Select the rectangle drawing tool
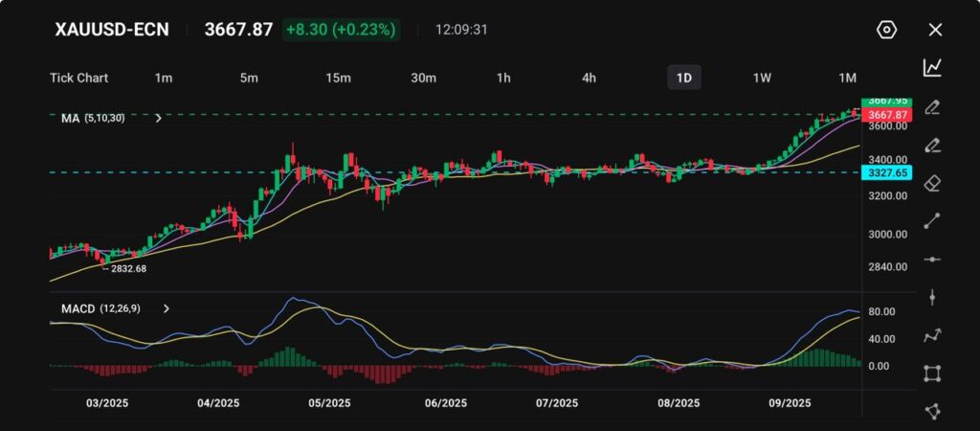 coord(932,374)
